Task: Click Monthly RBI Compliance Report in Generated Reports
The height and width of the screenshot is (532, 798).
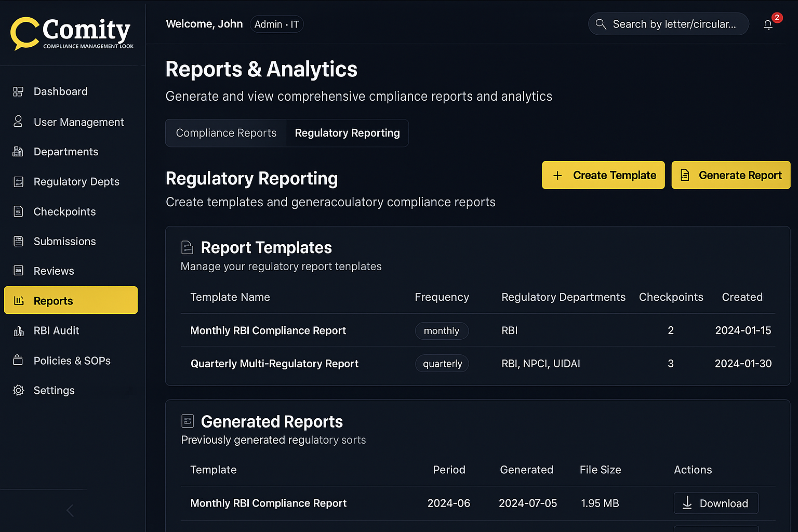Action: [268, 503]
